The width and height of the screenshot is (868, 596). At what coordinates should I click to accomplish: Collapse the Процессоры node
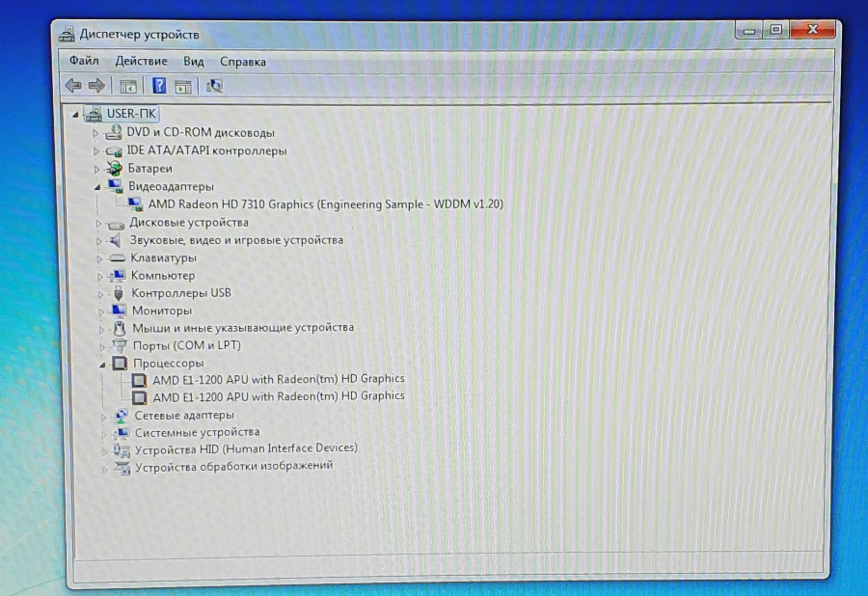(x=102, y=365)
